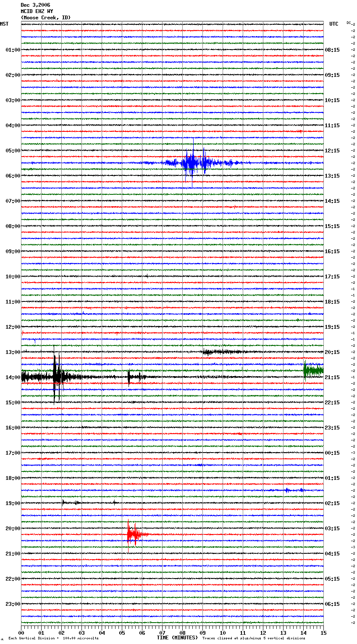Click the TIME (MINUTES) axis title
Image resolution: width=357 pixels, height=644 pixels.
[x=177, y=638]
